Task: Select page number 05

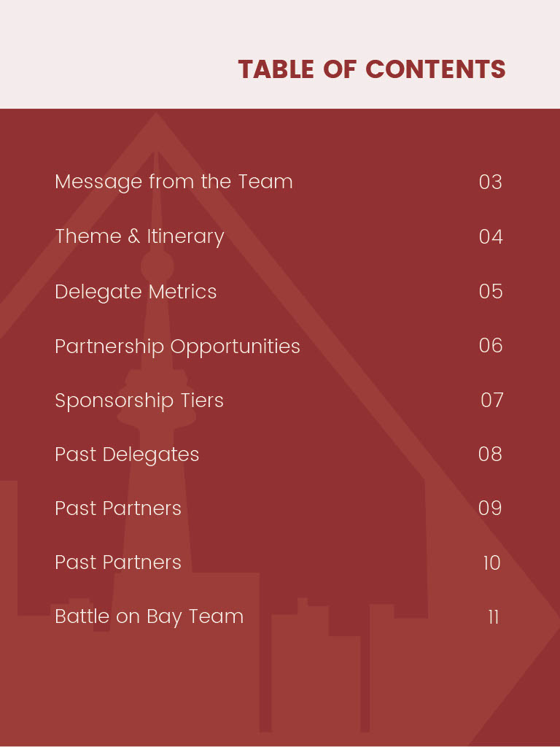Action: (491, 291)
